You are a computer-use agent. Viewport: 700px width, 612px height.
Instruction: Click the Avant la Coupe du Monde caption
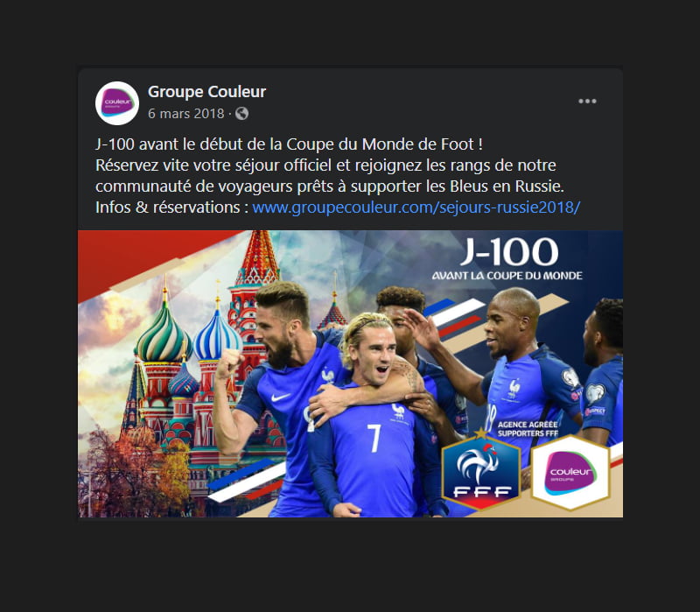click(x=507, y=276)
